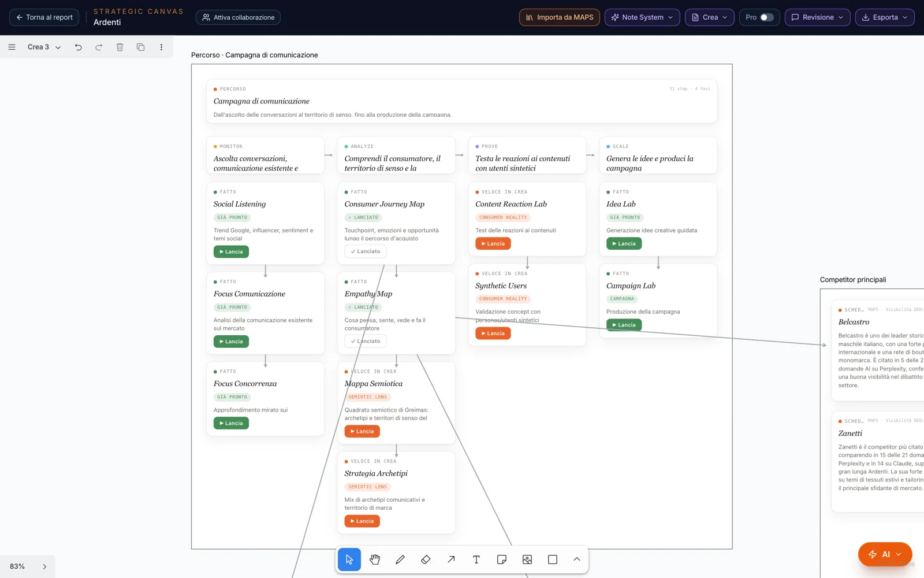
Task: Click Attiva collaborazione button
Action: coord(238,17)
